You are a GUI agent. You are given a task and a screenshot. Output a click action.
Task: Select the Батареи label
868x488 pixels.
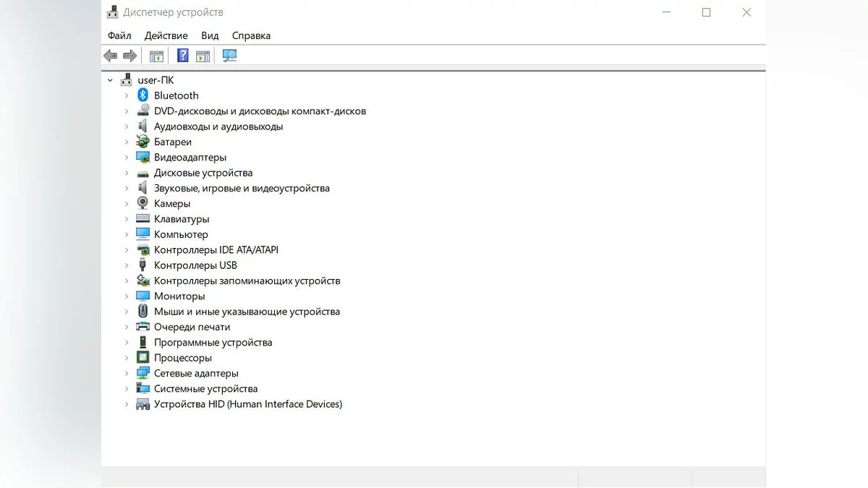point(173,142)
